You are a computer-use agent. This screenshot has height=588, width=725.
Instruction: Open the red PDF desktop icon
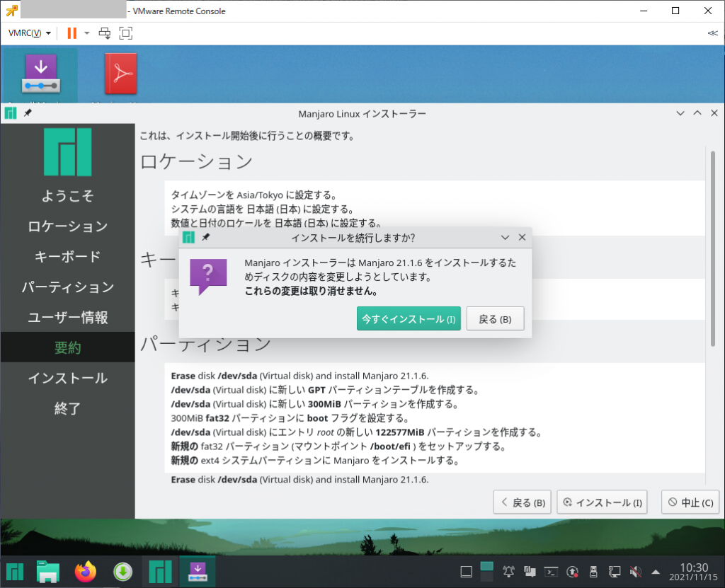121,74
